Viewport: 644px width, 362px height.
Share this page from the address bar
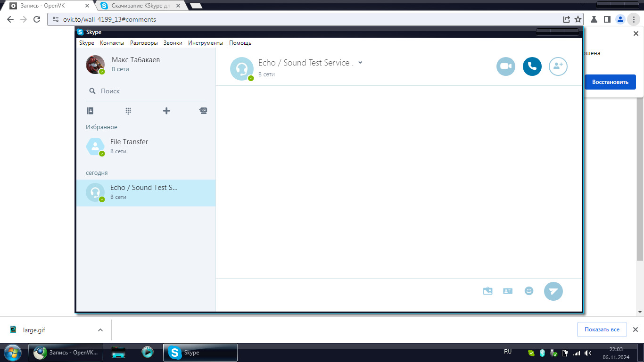tap(566, 19)
